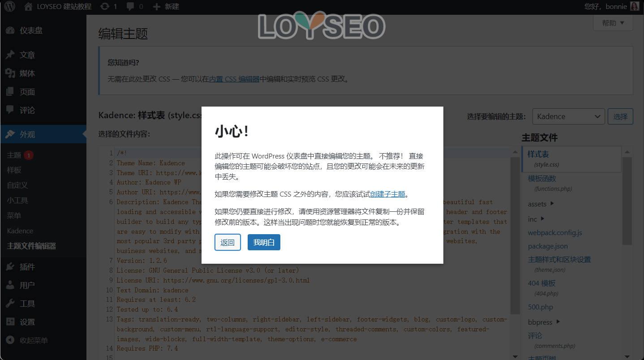Click the 外观 paintbrush icon
The height and width of the screenshot is (360, 644).
point(10,134)
